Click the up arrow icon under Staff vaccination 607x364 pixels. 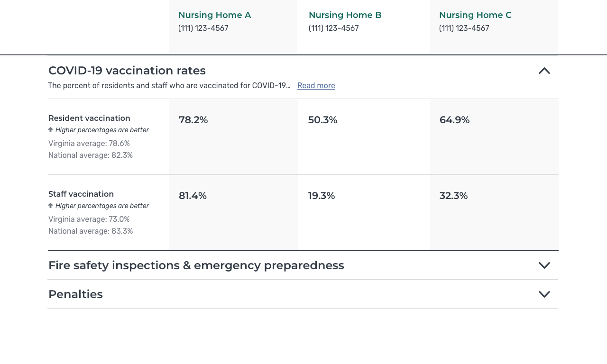pos(51,206)
